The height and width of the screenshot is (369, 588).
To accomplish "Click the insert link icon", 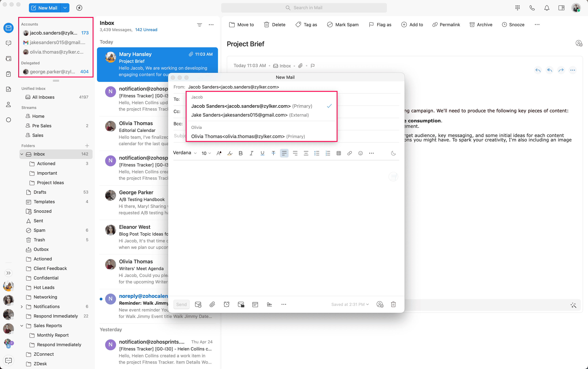I will point(349,153).
